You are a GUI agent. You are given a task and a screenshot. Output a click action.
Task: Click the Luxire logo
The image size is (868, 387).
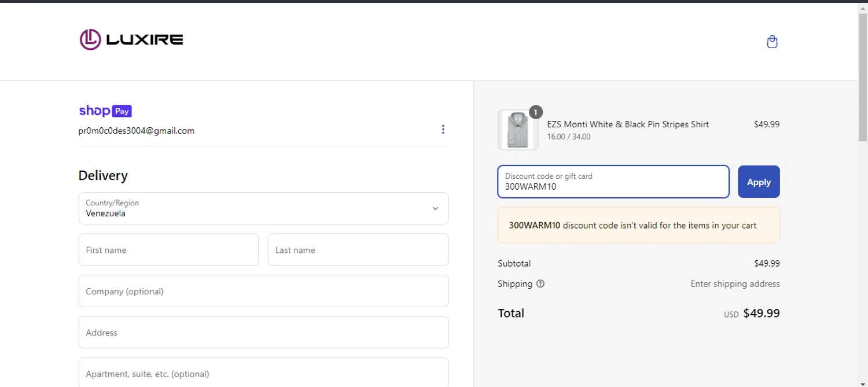(131, 39)
